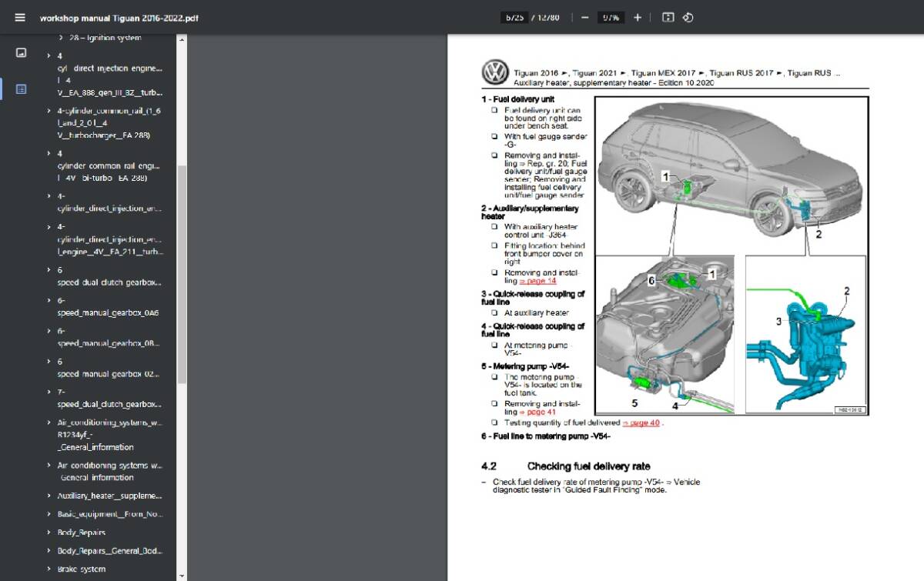
Task: Click the heading 5 - Metering pump -V54-
Action: [x=525, y=366]
